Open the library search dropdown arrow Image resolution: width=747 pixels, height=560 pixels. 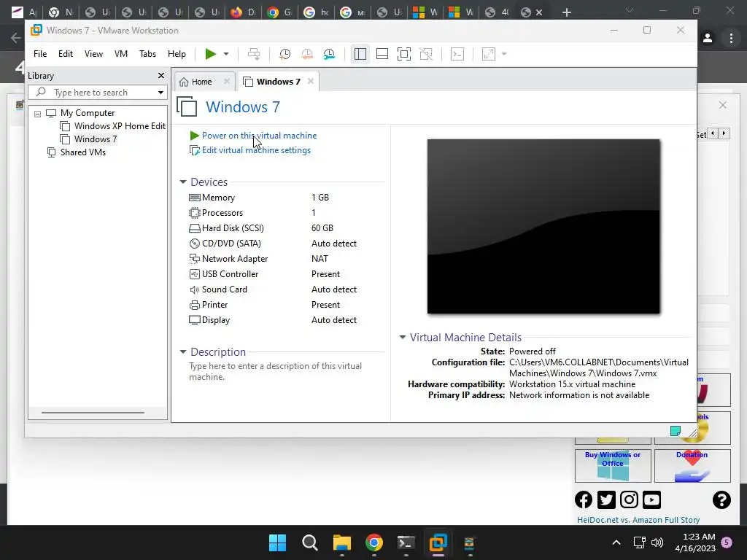(x=161, y=93)
